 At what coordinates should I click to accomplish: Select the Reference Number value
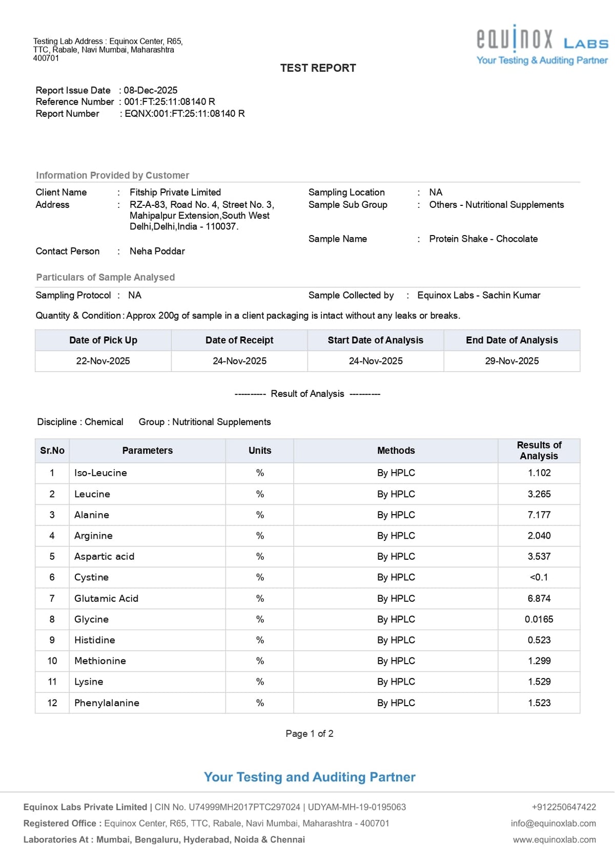pos(170,102)
